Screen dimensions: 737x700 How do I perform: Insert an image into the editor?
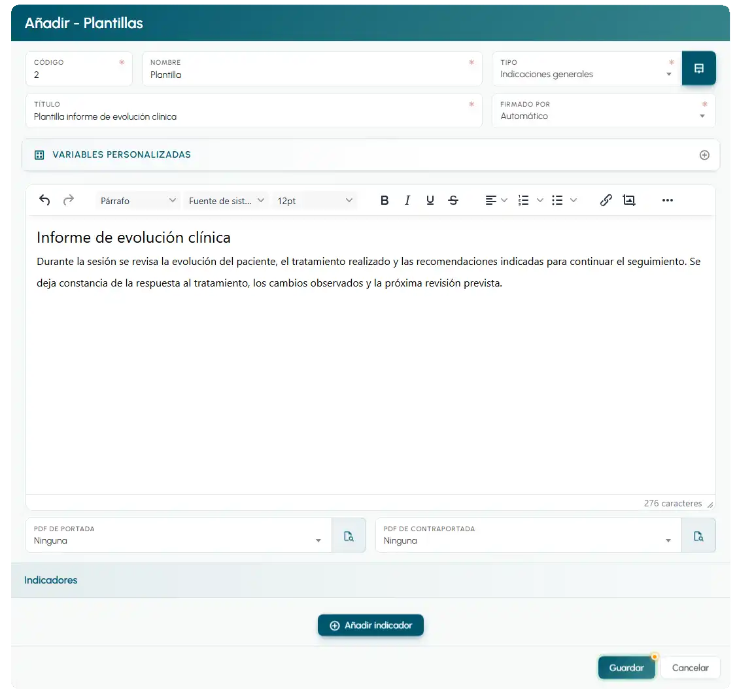coord(629,200)
